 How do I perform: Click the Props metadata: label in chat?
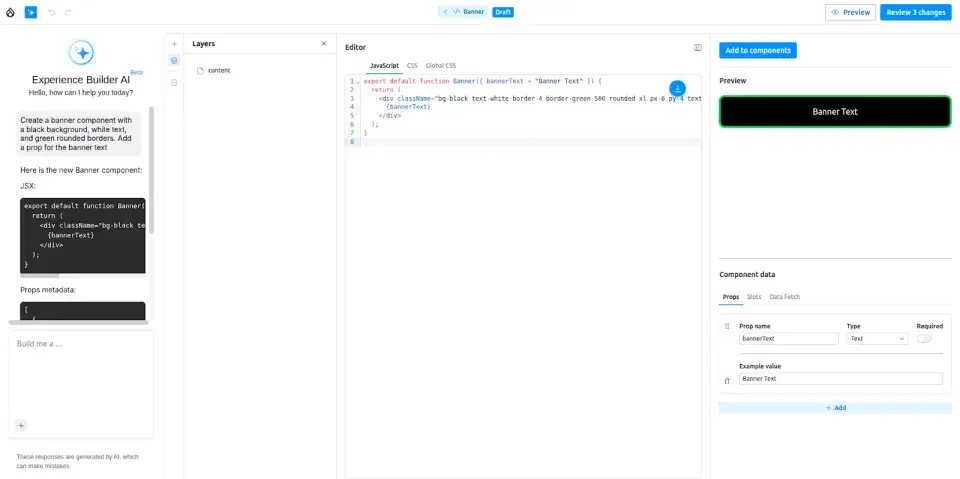click(x=48, y=290)
